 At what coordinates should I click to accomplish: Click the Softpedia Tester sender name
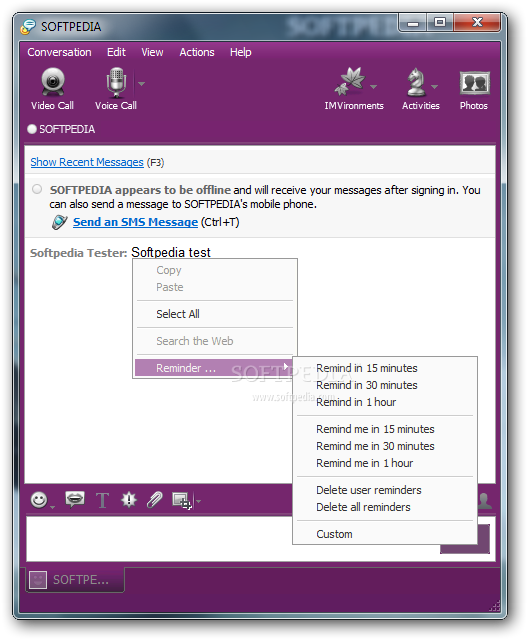coord(79,253)
